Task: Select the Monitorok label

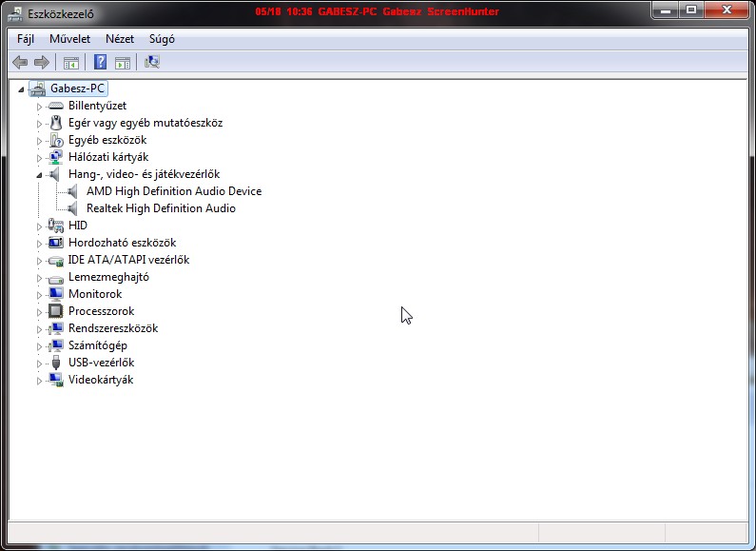Action: click(x=95, y=294)
